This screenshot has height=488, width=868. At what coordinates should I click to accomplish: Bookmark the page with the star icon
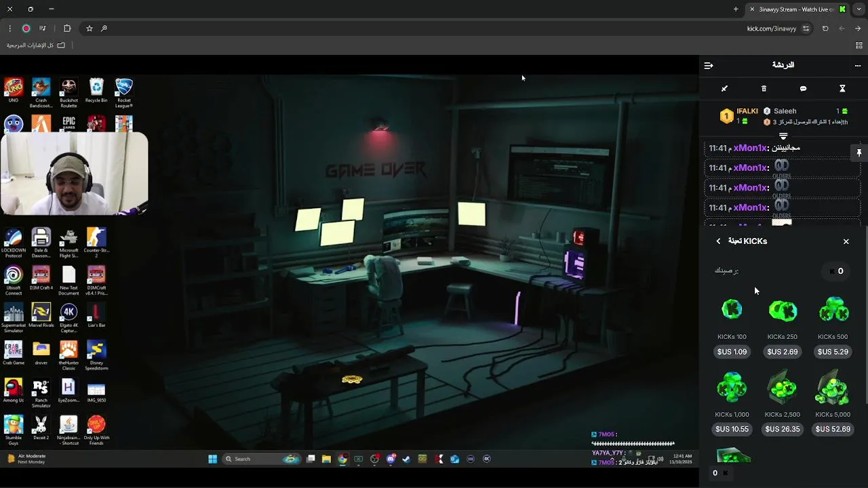click(89, 28)
